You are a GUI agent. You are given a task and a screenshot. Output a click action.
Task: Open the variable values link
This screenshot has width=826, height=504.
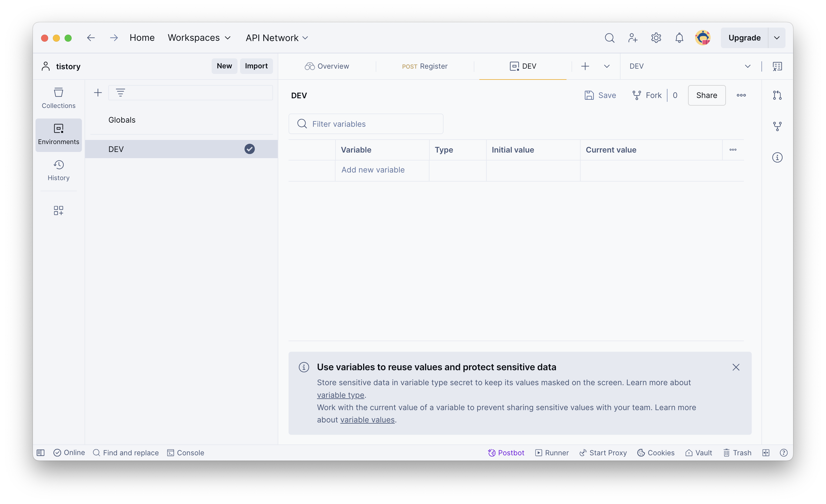(367, 420)
